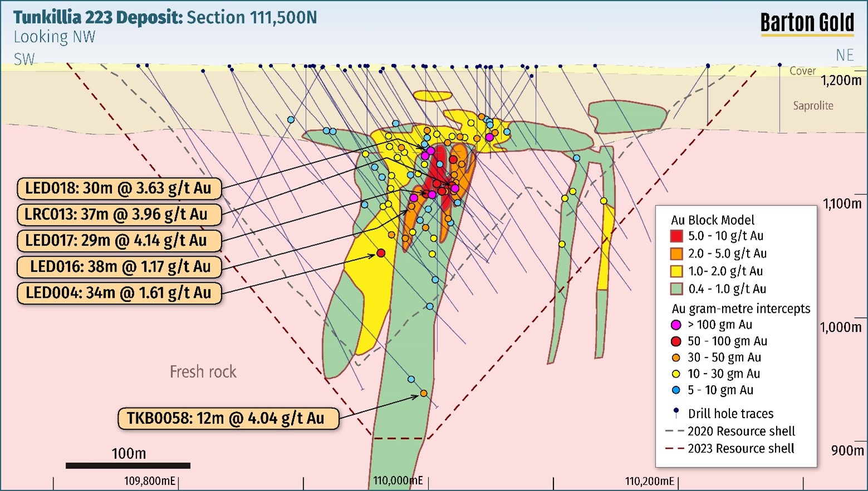Click the orange 30 - 50 gm Au legend circle
This screenshot has width=868, height=491.
[676, 357]
